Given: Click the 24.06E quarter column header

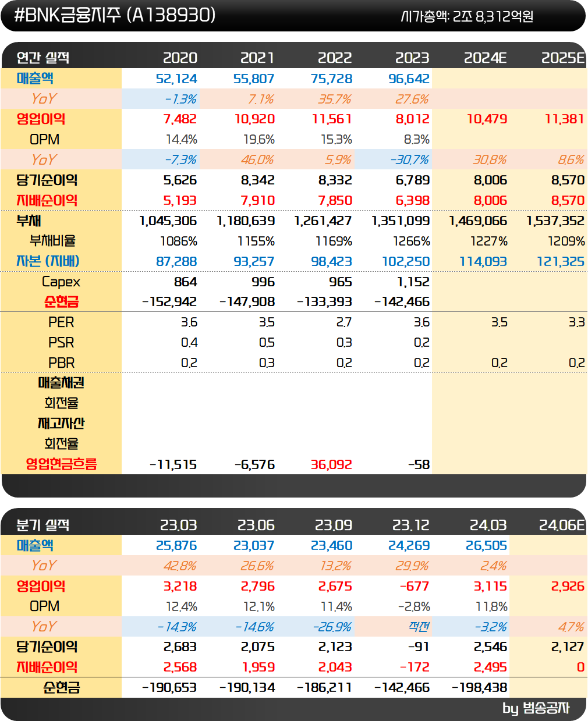Looking at the screenshot, I should [562, 525].
